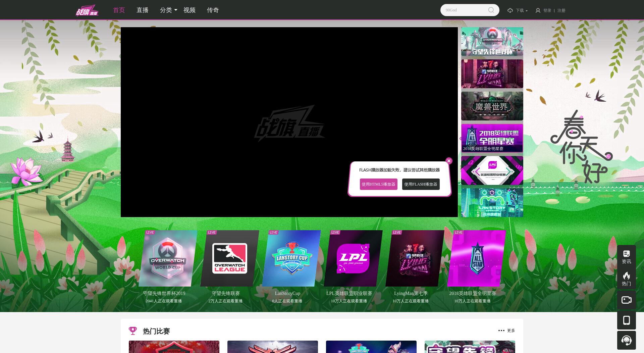This screenshot has width=644, height=353.
Task: Open the 2018 All Star card
Action: tap(476, 258)
